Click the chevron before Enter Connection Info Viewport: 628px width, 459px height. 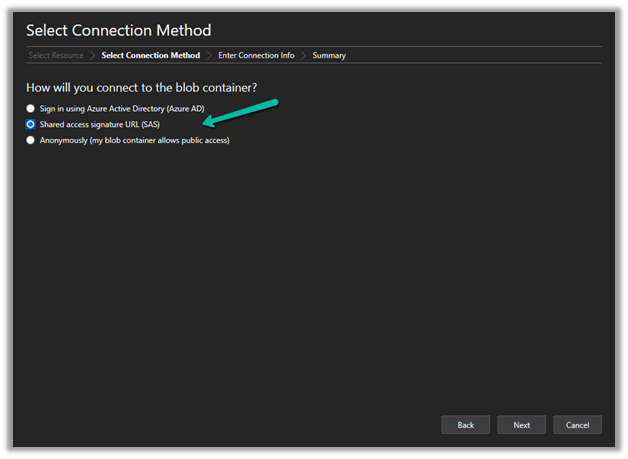pyautogui.click(x=209, y=56)
